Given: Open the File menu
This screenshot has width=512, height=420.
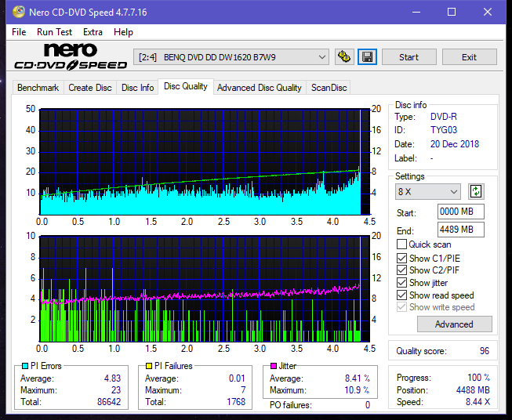Looking at the screenshot, I should (19, 32).
